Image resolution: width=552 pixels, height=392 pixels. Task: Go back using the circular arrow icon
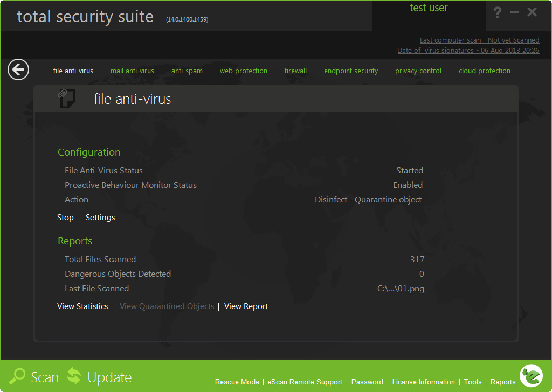tap(18, 69)
